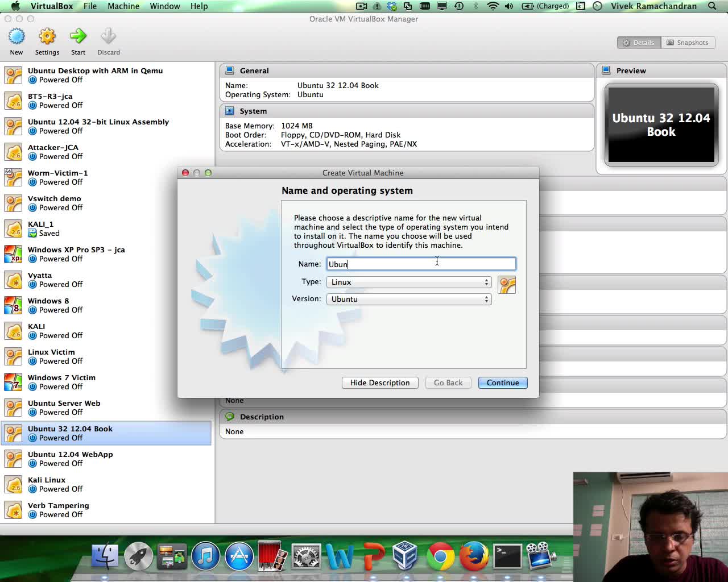Click the Description section header

(x=473, y=417)
